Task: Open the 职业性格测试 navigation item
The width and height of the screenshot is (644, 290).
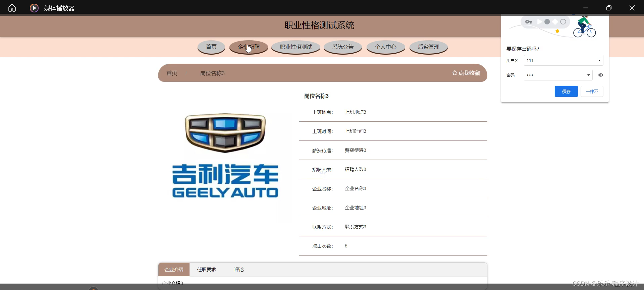Action: coord(296,47)
